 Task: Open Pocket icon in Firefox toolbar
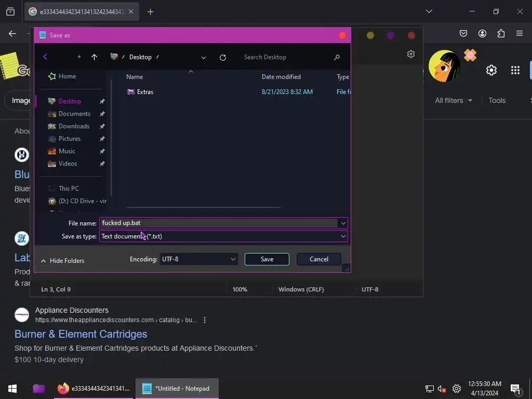pyautogui.click(x=463, y=33)
